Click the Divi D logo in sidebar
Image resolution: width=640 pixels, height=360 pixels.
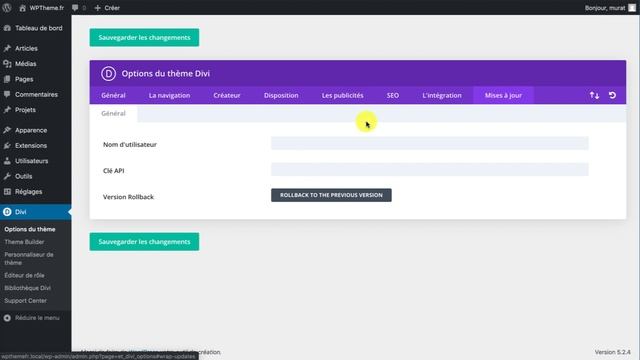coord(7,212)
